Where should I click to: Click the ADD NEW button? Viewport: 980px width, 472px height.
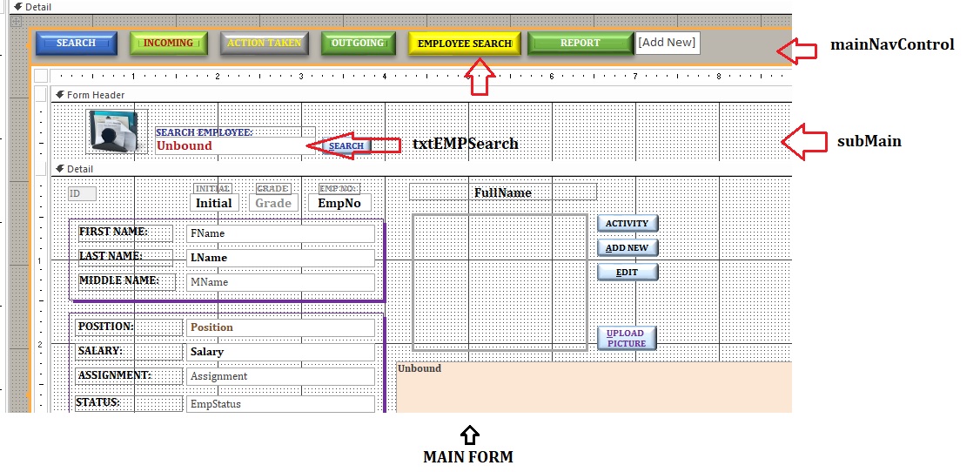(x=628, y=247)
